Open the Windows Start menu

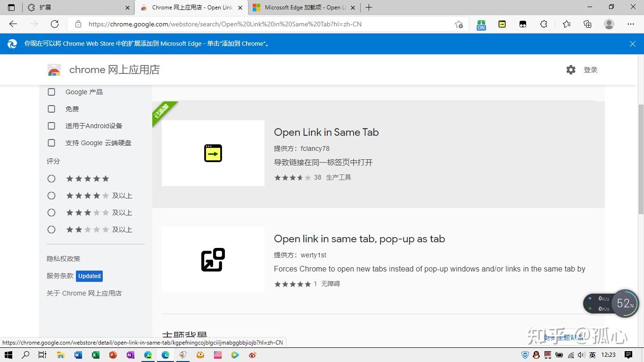8,355
